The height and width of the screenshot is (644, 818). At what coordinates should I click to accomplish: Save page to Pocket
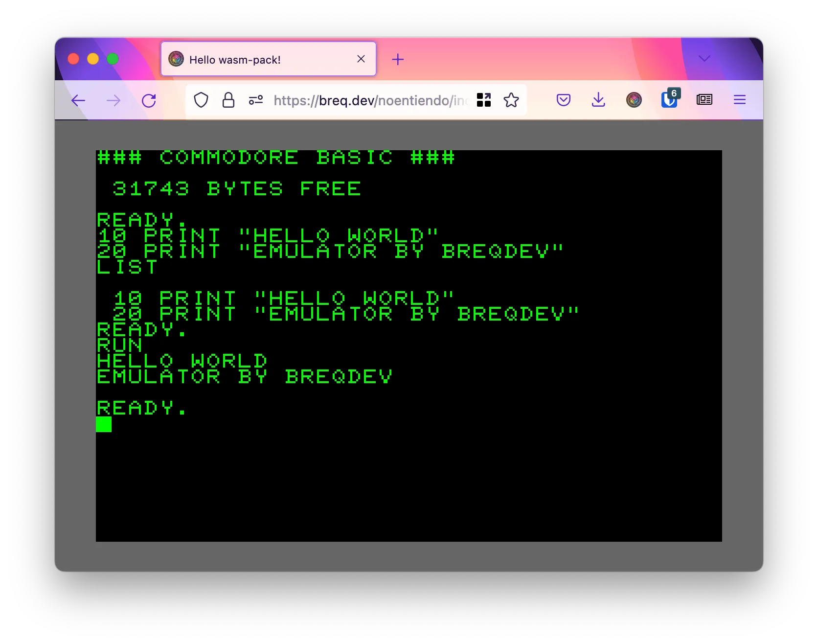[x=564, y=100]
